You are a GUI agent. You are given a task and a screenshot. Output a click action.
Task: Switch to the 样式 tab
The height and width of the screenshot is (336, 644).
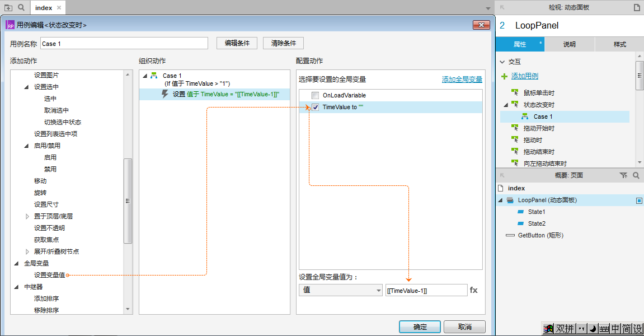coord(619,44)
